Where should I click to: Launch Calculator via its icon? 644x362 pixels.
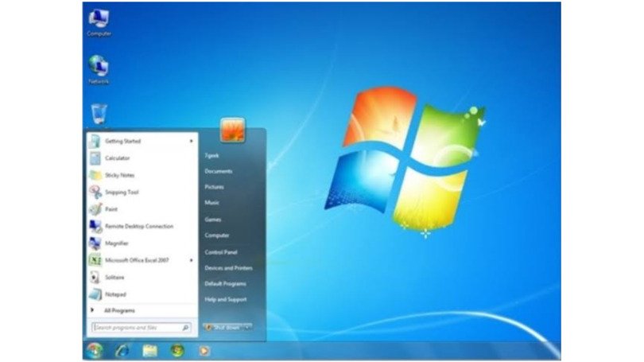pyautogui.click(x=95, y=158)
